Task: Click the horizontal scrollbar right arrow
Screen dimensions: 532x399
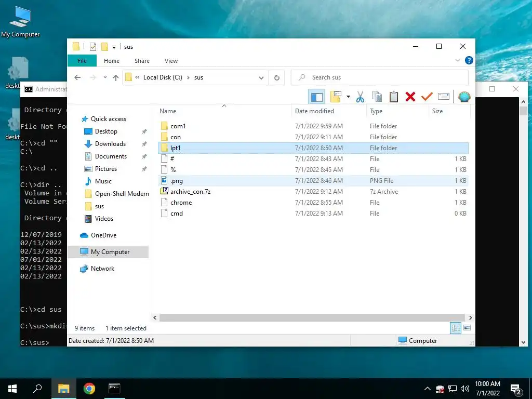Action: pos(470,317)
